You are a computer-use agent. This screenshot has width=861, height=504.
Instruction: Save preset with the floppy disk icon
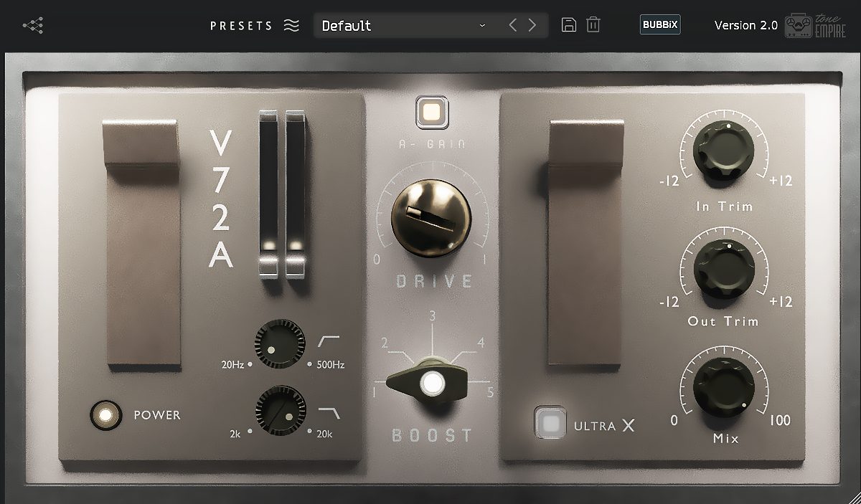[569, 25]
